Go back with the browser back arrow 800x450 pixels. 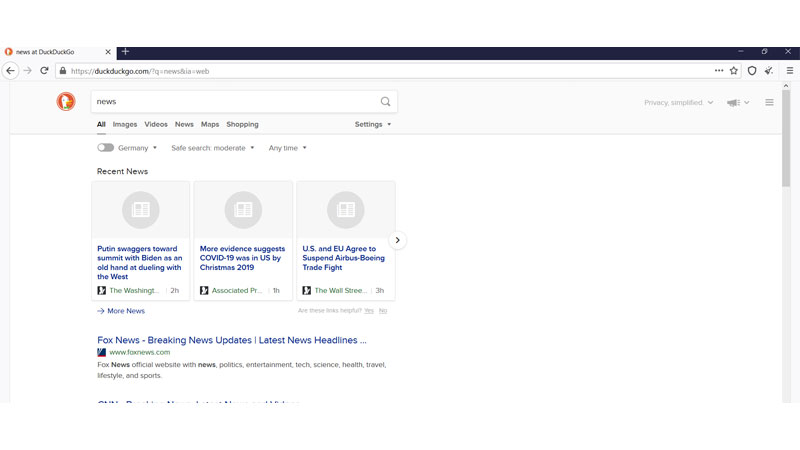point(10,71)
